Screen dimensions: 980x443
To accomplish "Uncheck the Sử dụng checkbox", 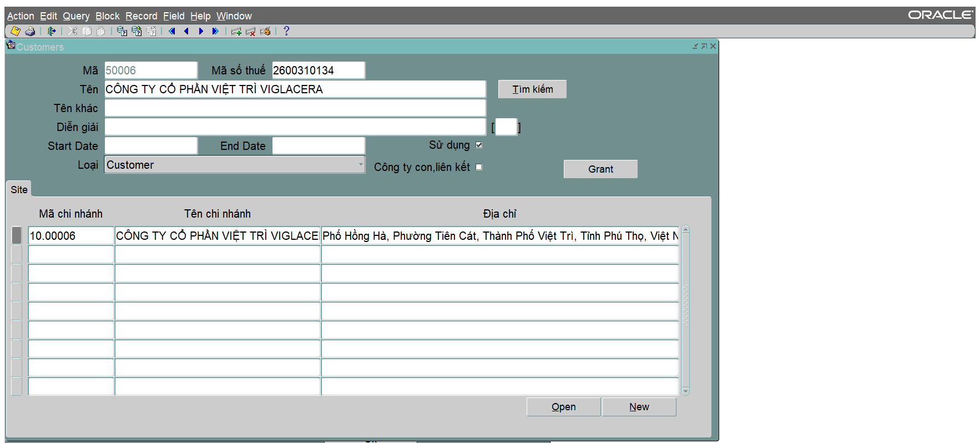I will tap(479, 145).
